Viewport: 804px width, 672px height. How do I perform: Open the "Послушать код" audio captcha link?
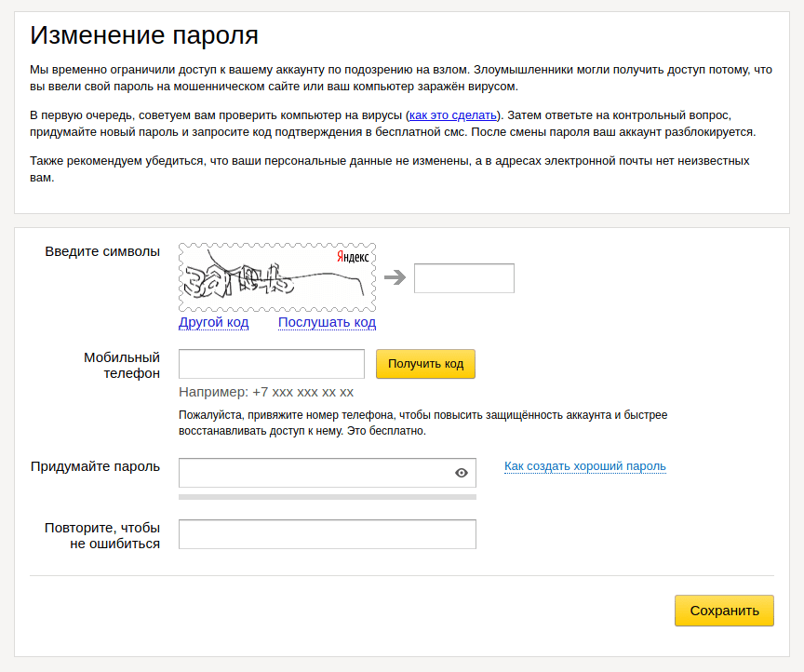click(327, 323)
